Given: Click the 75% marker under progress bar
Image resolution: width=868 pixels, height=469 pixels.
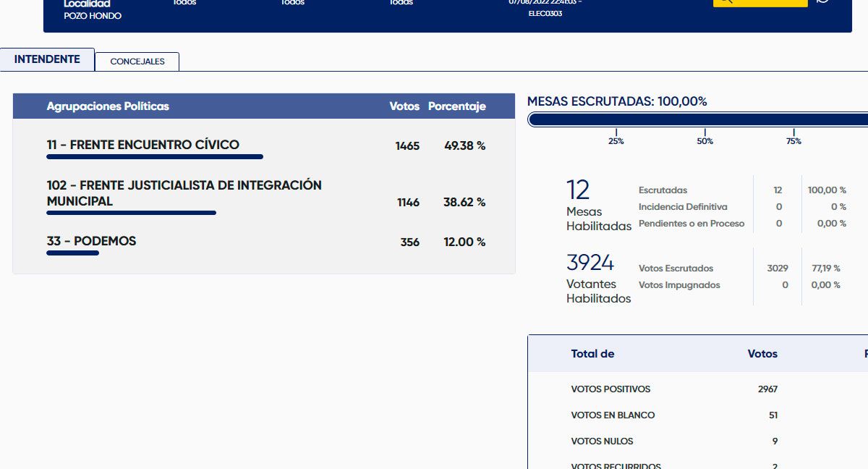Looking at the screenshot, I should [793, 140].
